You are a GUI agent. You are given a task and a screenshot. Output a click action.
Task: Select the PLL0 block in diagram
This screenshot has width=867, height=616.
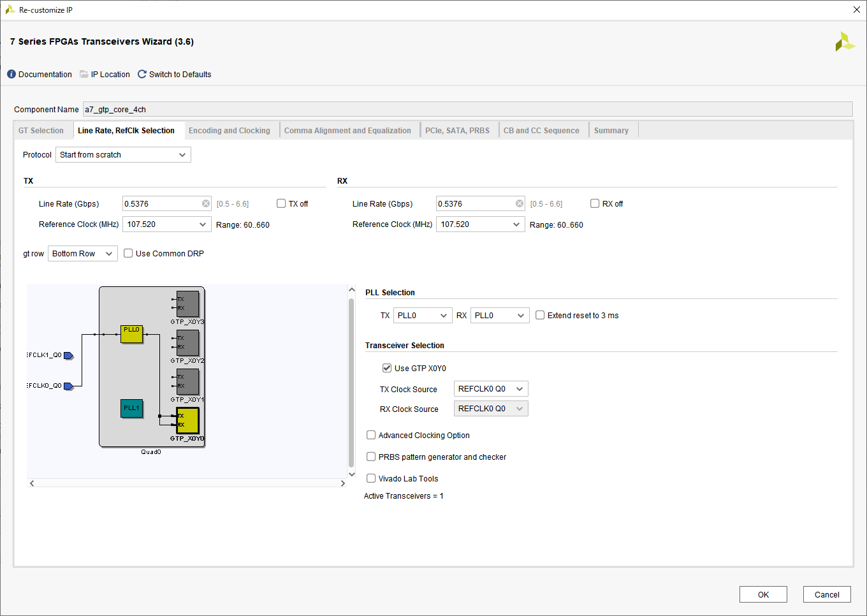coord(132,334)
